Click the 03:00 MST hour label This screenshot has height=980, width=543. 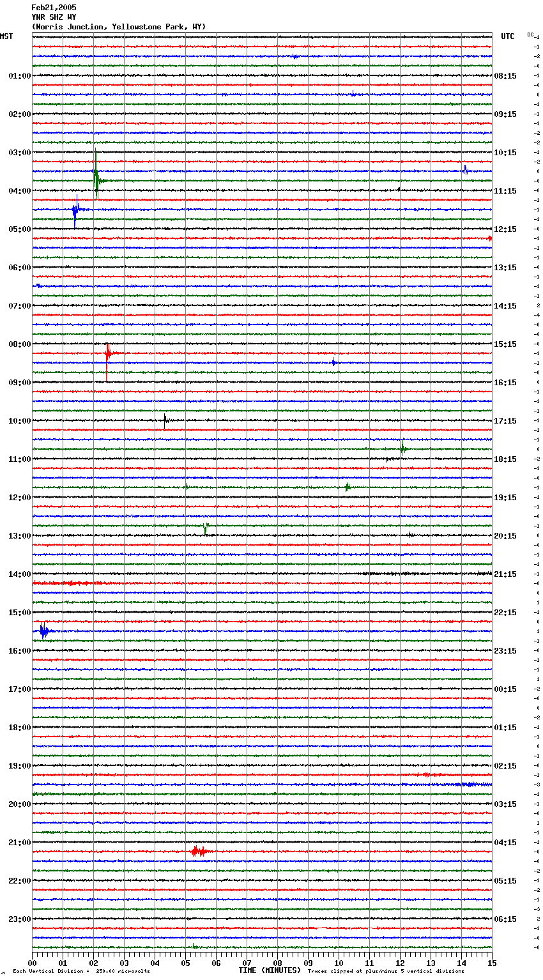(20, 153)
